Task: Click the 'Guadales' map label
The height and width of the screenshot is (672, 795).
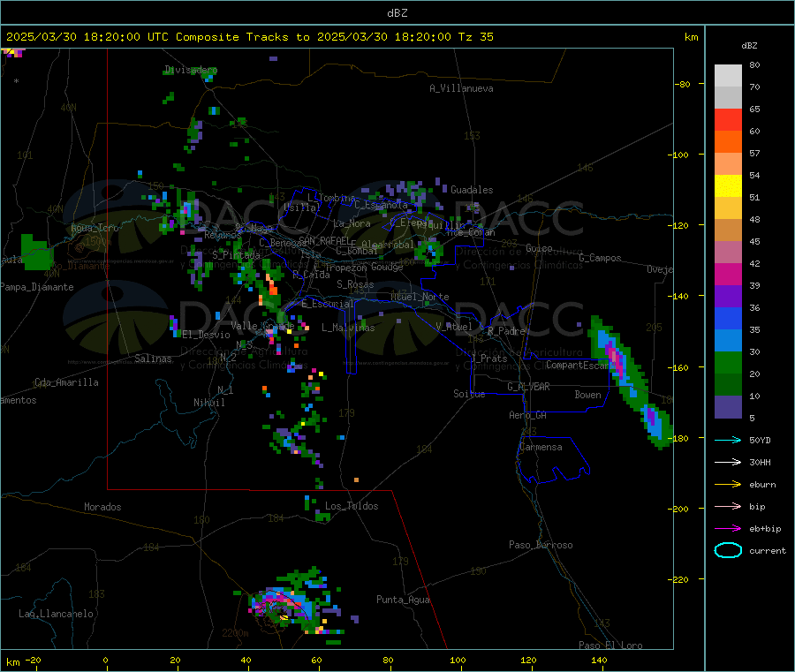Action: tap(472, 190)
